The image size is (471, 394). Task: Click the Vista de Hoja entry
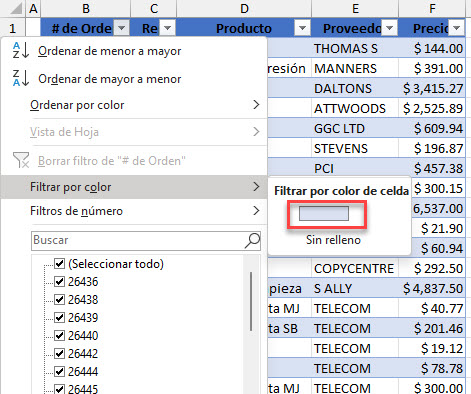134,132
